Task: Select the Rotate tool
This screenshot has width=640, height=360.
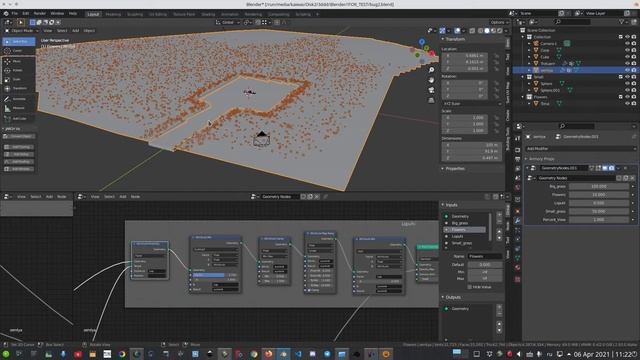Action: [19, 70]
